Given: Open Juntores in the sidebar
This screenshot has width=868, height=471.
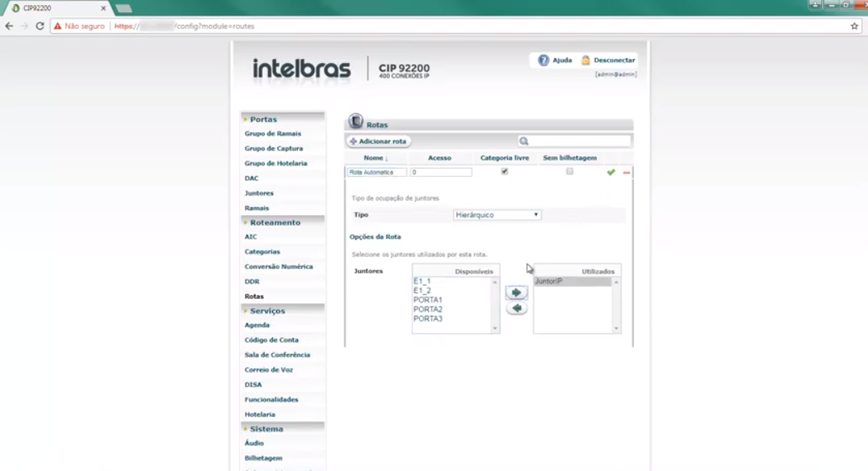Looking at the screenshot, I should [x=259, y=193].
